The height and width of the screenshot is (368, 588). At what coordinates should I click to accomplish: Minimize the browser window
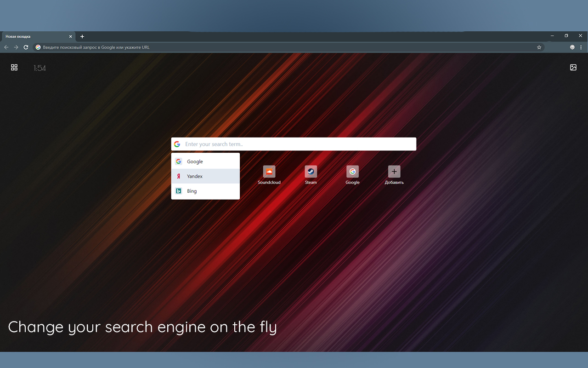(552, 35)
